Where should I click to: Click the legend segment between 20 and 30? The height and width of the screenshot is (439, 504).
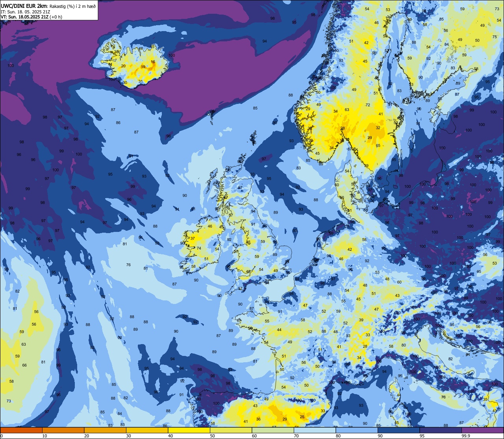[x=105, y=430]
